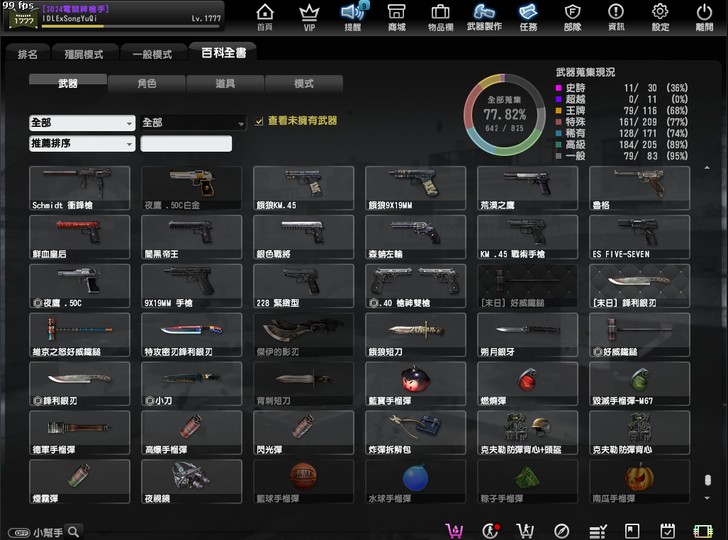Select the 餓狼KM.45 weapon card
728x540 pixels.
click(x=304, y=188)
